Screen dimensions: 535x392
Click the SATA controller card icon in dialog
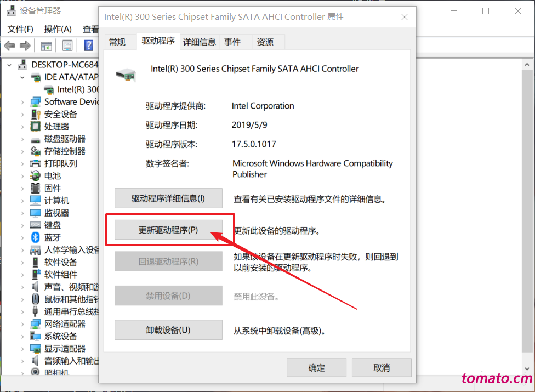tap(126, 75)
